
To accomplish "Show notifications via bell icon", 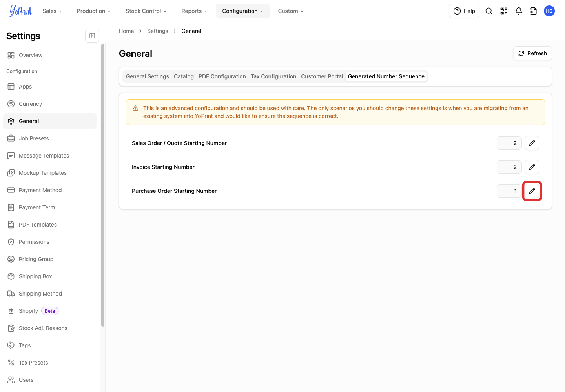I will (x=519, y=11).
